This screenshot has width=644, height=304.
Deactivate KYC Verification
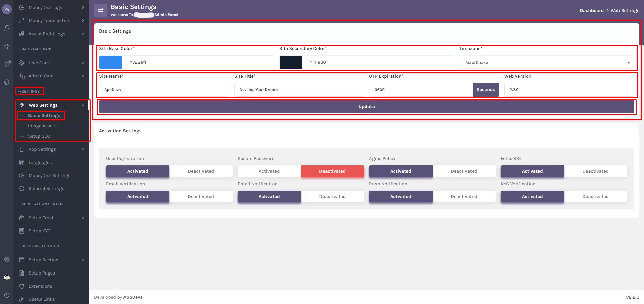click(595, 196)
